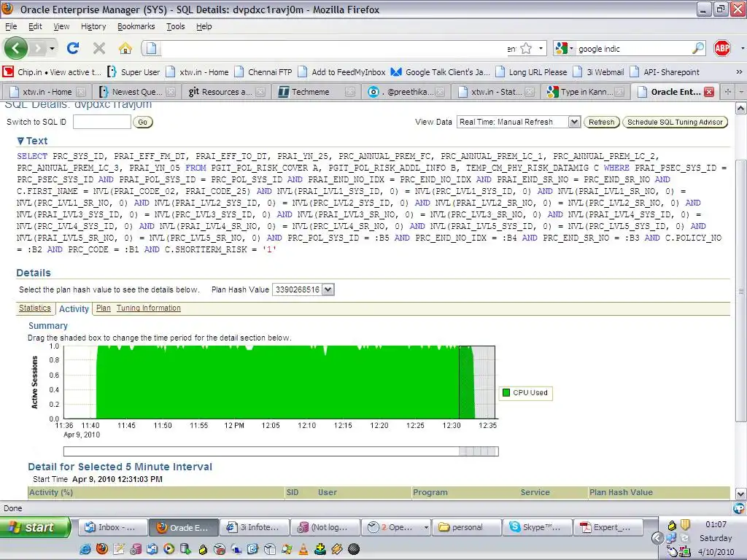This screenshot has width=747, height=560.
Task: Open the site identity page icon
Action: [151, 48]
